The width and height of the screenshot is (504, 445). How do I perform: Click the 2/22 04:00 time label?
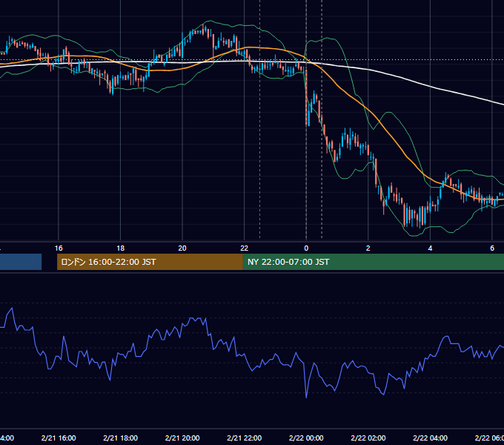click(430, 438)
